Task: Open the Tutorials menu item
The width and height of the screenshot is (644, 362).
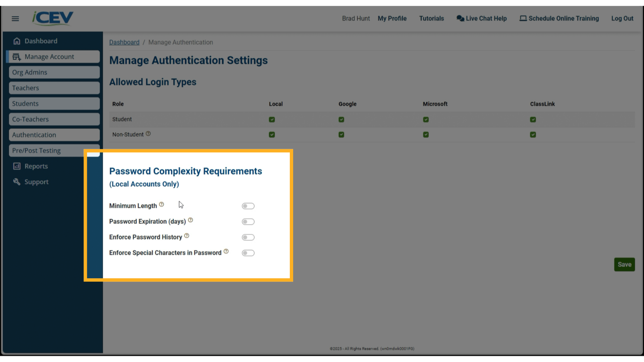Action: [x=431, y=18]
